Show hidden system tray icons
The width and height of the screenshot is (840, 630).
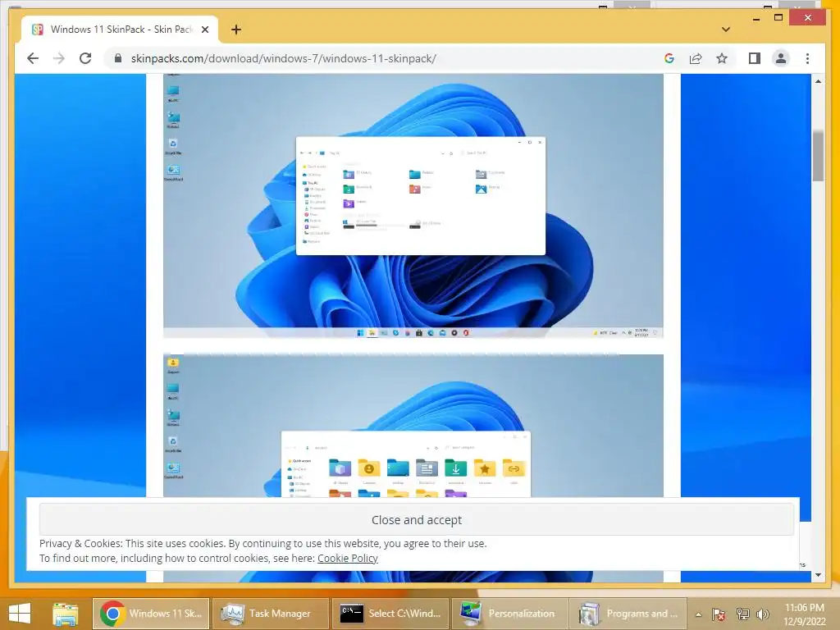[x=698, y=614]
